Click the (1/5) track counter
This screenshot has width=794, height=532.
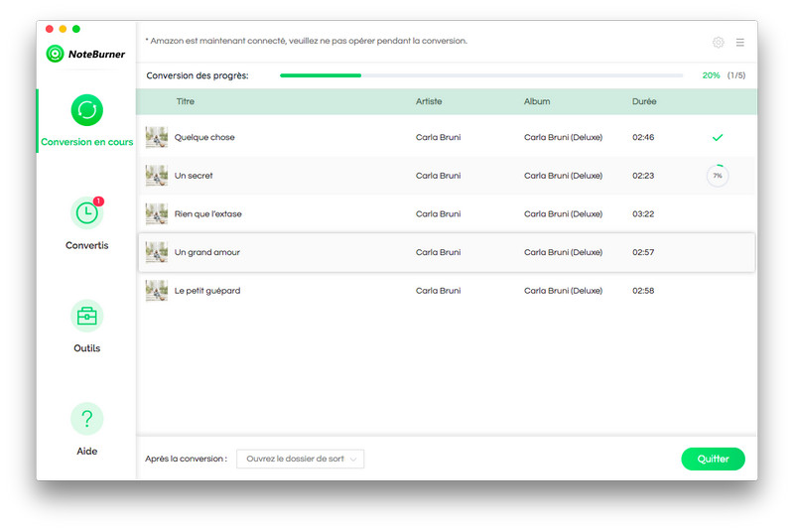(736, 75)
